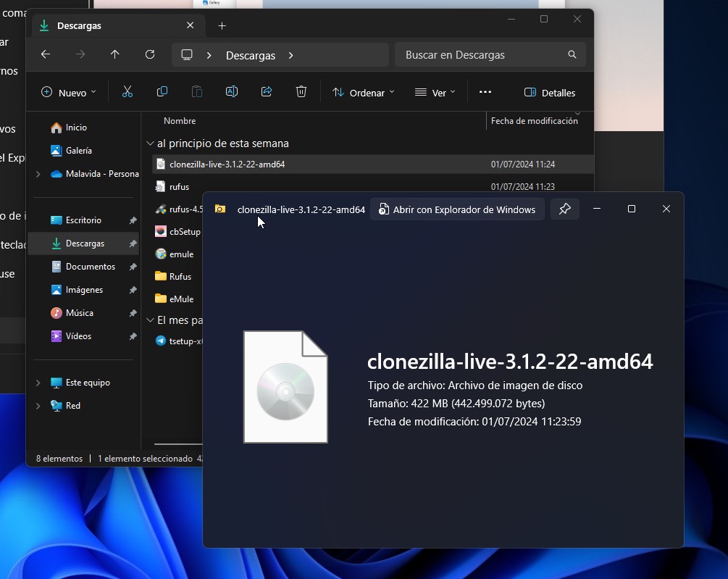Select the Descargas window tab
728x579 pixels.
tap(119, 25)
